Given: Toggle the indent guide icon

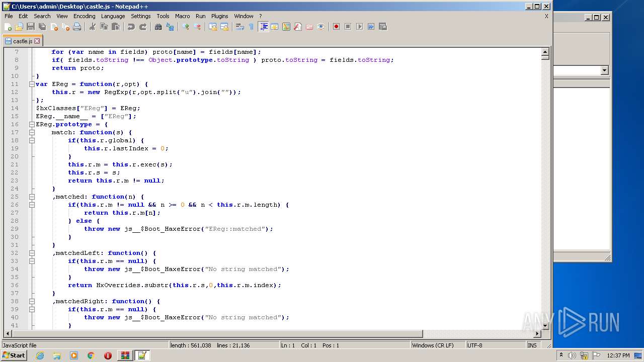Looking at the screenshot, I should click(263, 27).
